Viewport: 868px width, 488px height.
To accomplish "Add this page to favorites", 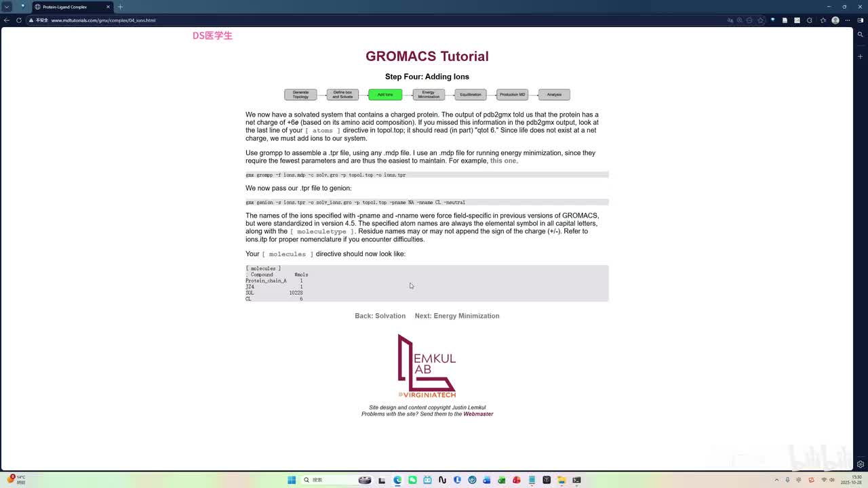I will coord(760,20).
